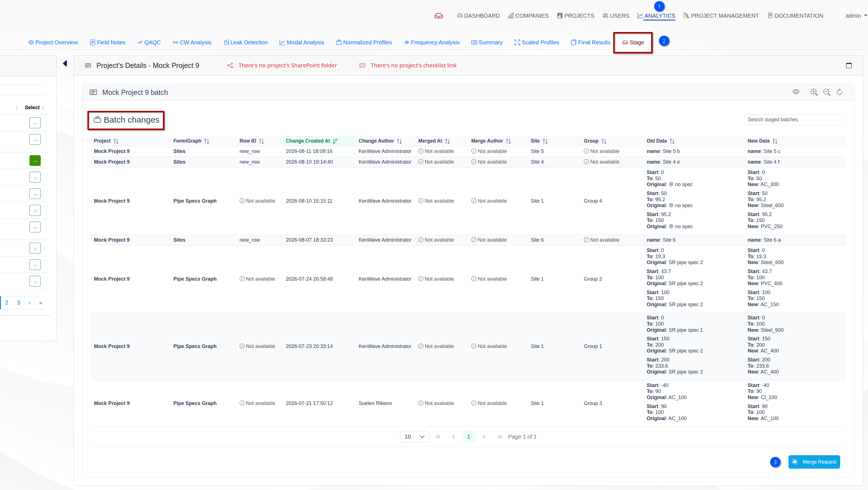Click the "2026-08-11 18:09:16" timestamp cell
Viewport: 868px width, 490px height.
(x=309, y=152)
